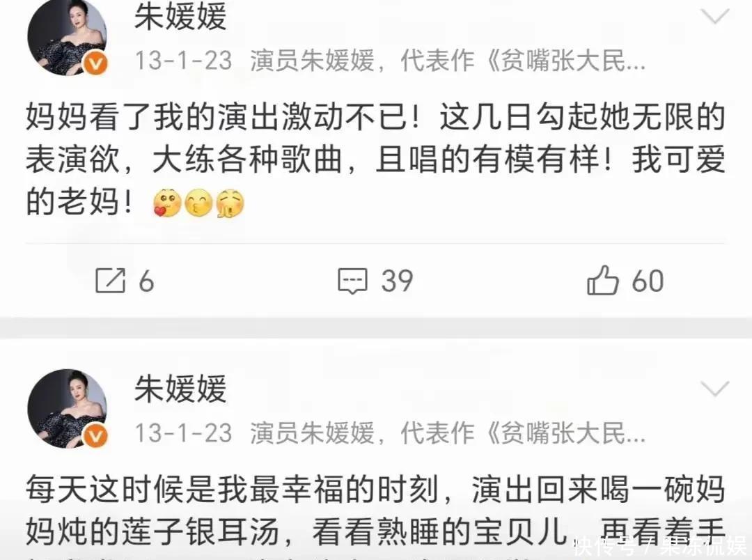The image size is (752, 560).
Task: Click the like count 60
Action: pyautogui.click(x=648, y=281)
